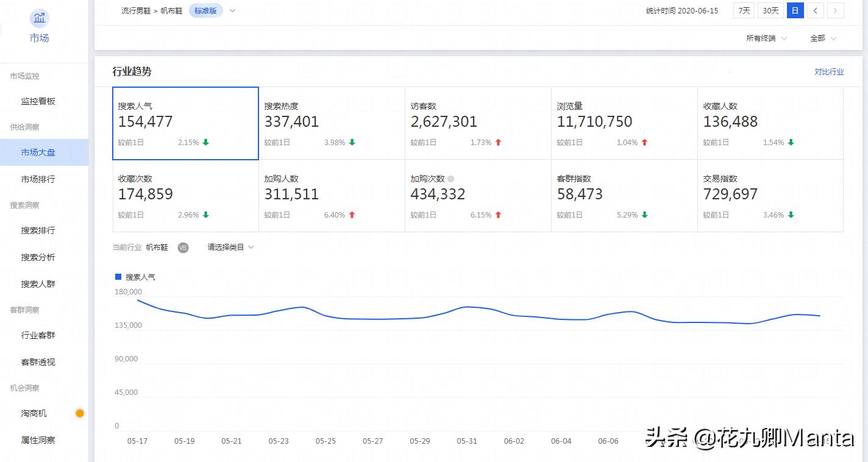The image size is (868, 462).
Task: Switch time range to 7天
Action: click(x=744, y=10)
